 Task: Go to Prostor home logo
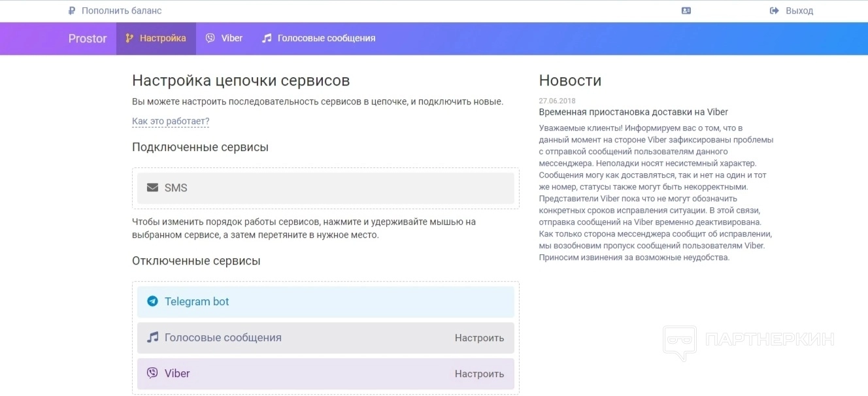pos(88,39)
